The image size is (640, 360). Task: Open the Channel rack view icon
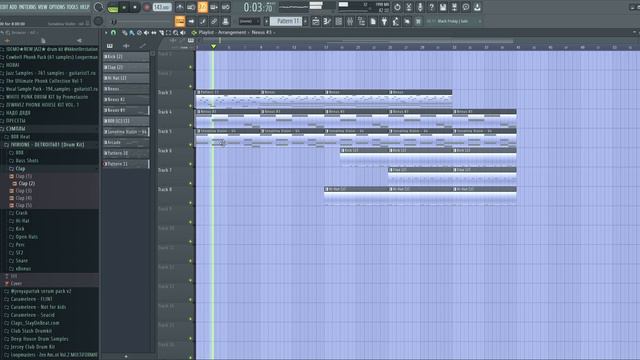pyautogui.click(x=338, y=22)
